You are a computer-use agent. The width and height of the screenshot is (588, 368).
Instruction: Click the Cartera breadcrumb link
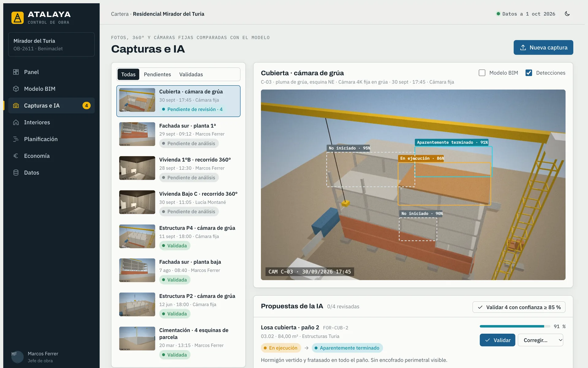[120, 14]
